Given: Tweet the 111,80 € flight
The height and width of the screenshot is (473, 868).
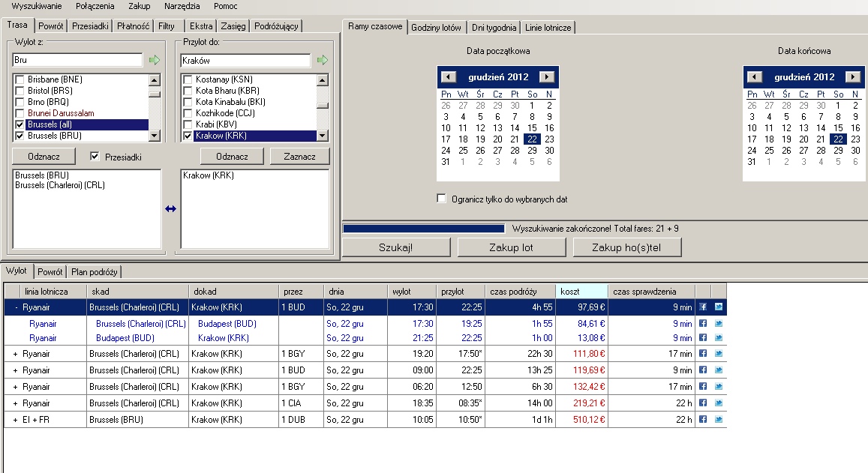Looking at the screenshot, I should pos(719,353).
